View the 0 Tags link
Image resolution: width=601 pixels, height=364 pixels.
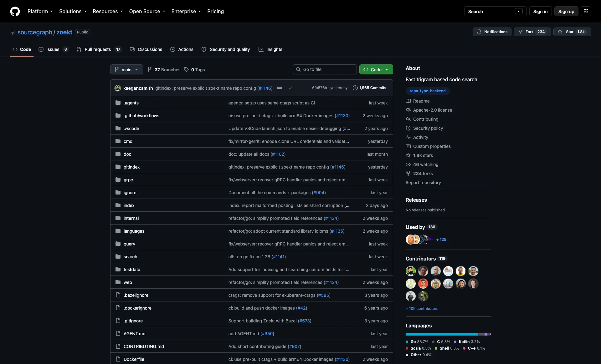(194, 69)
